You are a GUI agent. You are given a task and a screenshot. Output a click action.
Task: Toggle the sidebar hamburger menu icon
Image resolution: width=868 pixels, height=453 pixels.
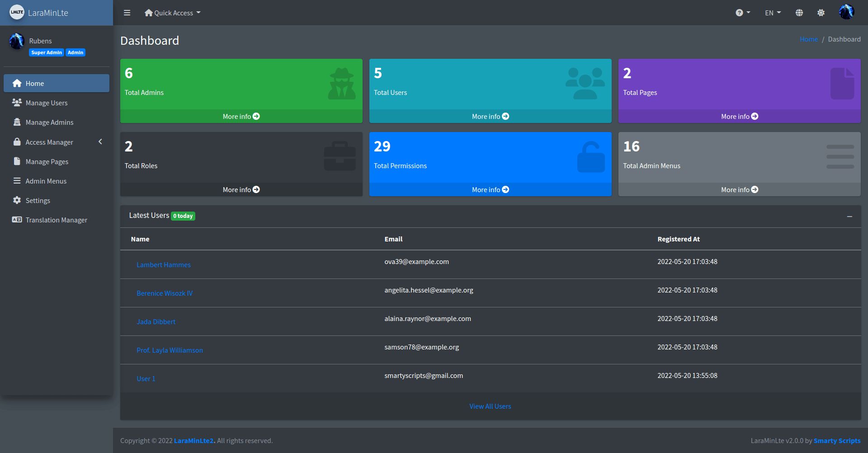pos(127,13)
